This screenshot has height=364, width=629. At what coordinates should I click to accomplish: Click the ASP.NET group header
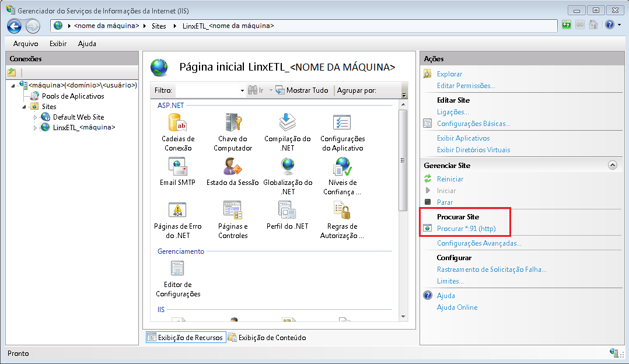point(170,106)
